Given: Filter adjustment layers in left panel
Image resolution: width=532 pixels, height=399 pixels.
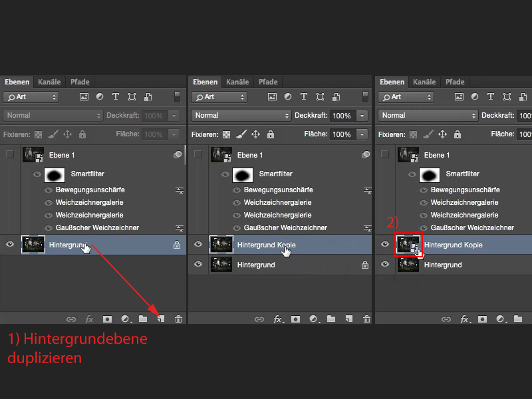Looking at the screenshot, I should click(x=100, y=96).
